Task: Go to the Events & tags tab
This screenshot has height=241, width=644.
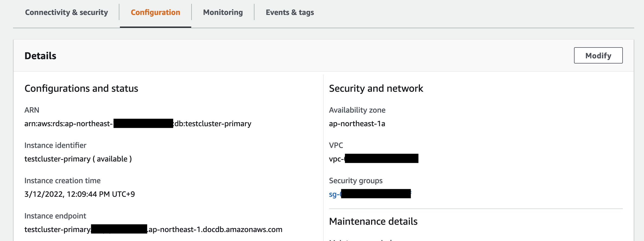Action: tap(290, 12)
